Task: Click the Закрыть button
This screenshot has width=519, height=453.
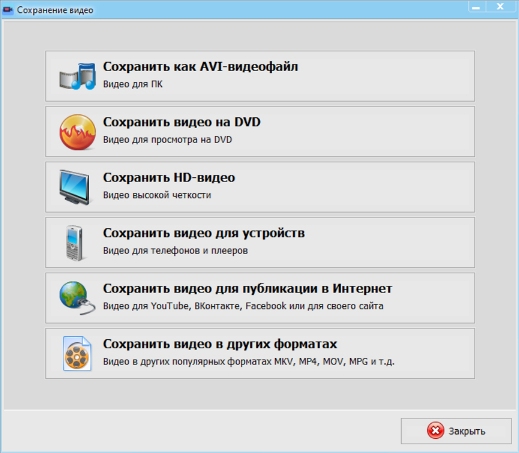Action: tap(456, 431)
